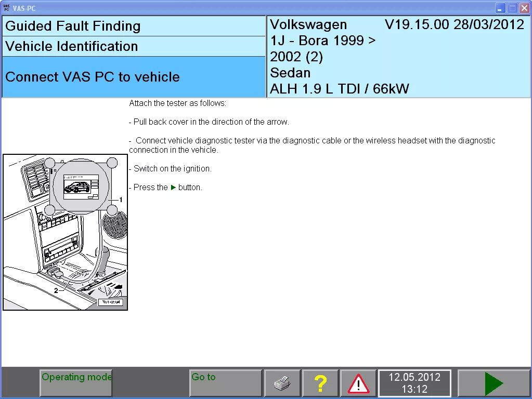
Task: Click the Volkswagen brand text
Action: click(308, 24)
